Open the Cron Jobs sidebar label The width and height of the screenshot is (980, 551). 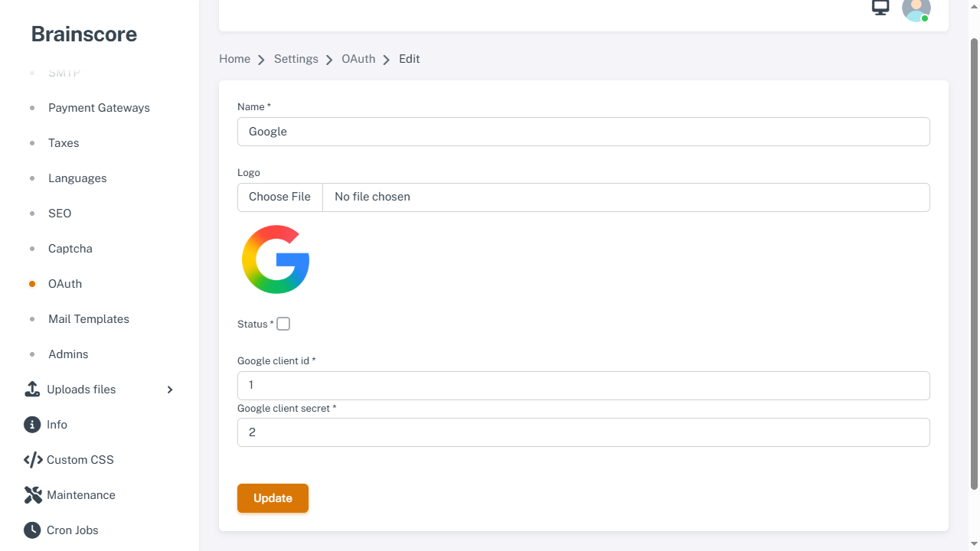pos(73,530)
